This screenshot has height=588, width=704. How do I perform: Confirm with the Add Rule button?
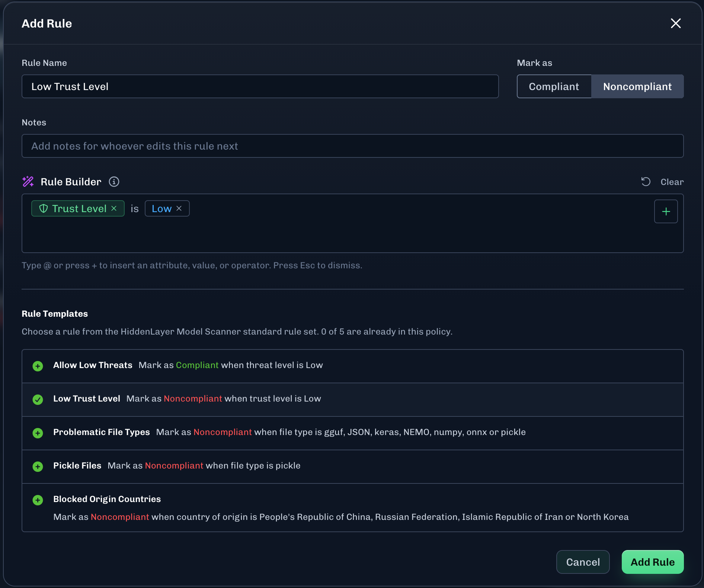click(653, 562)
